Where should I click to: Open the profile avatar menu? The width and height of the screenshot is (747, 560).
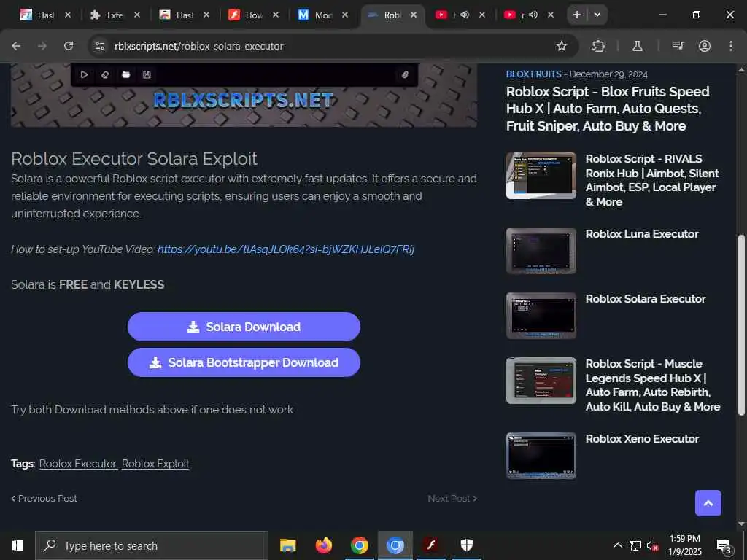coord(705,46)
